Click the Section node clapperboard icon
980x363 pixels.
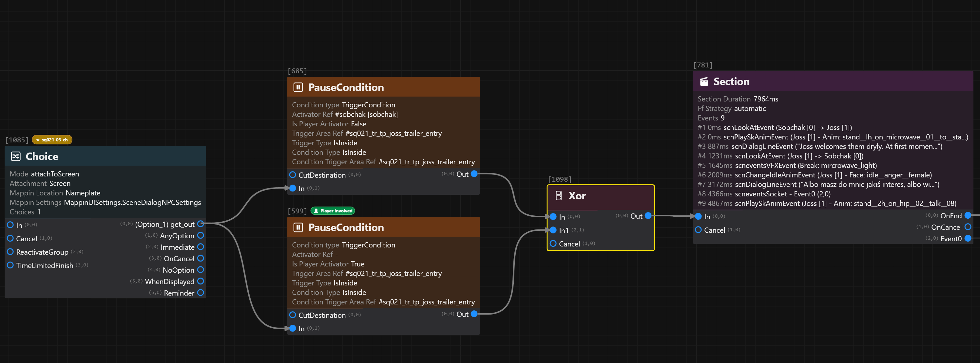tap(704, 82)
